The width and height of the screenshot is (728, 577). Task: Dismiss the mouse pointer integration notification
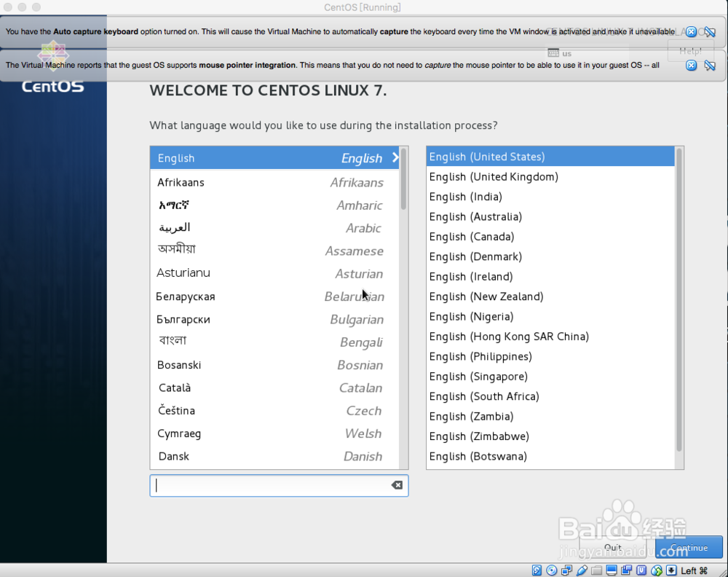[x=691, y=65]
